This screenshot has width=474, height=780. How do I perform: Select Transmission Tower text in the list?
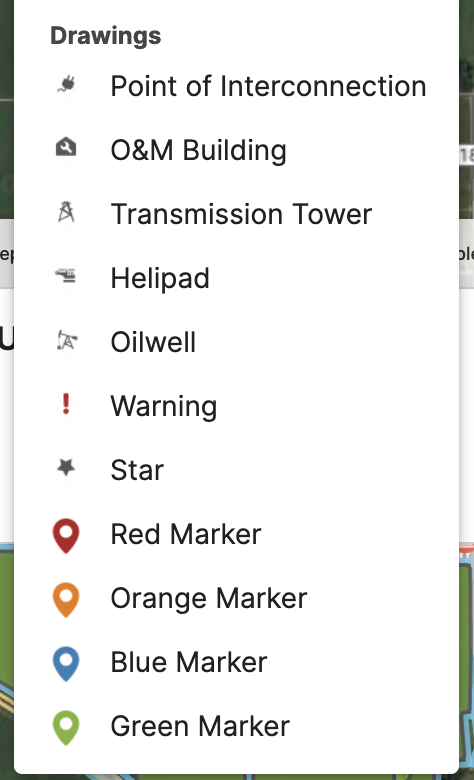(x=241, y=214)
